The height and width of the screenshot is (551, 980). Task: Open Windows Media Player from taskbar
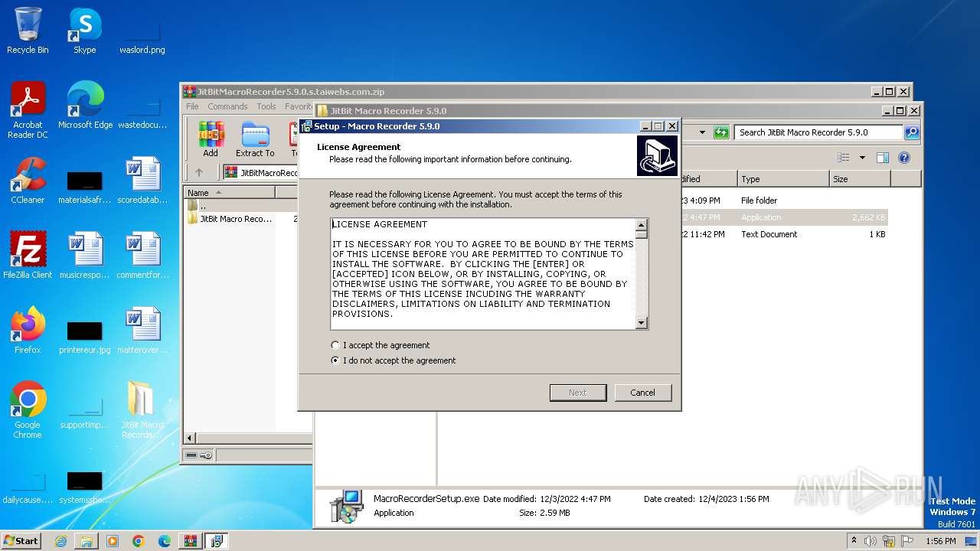pyautogui.click(x=113, y=541)
